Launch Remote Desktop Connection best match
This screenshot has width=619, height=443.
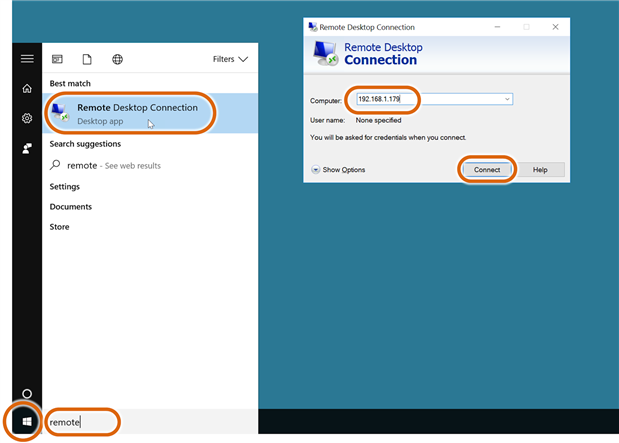150,113
